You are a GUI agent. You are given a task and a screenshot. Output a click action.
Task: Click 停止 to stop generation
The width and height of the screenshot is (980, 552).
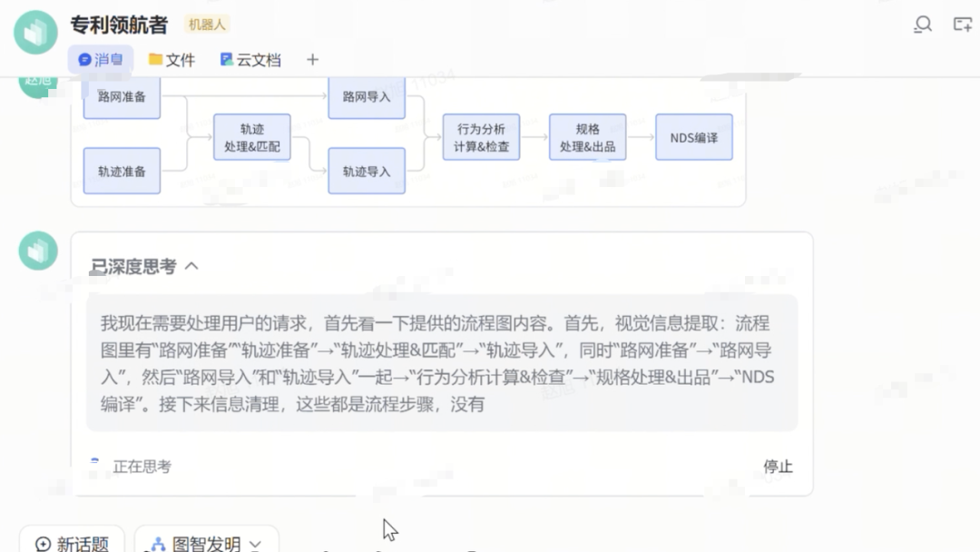777,467
